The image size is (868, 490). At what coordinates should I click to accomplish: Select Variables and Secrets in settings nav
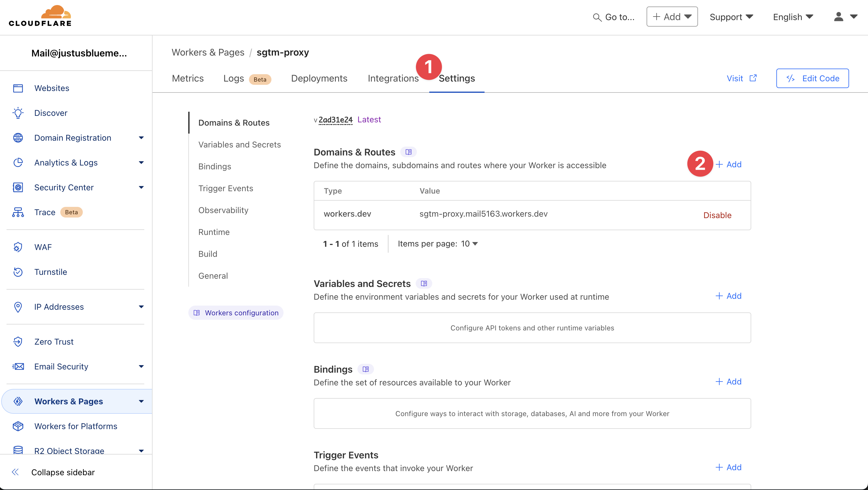(x=239, y=145)
